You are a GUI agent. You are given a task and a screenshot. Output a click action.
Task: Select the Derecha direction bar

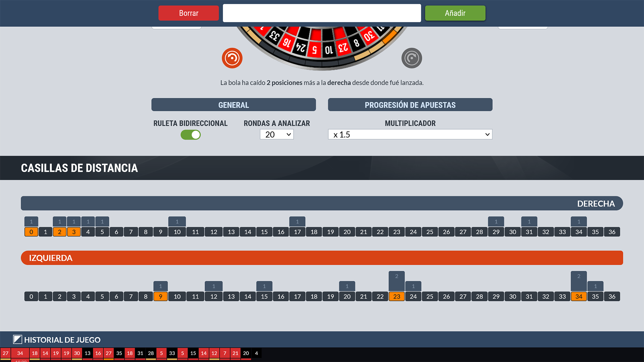pos(322,203)
